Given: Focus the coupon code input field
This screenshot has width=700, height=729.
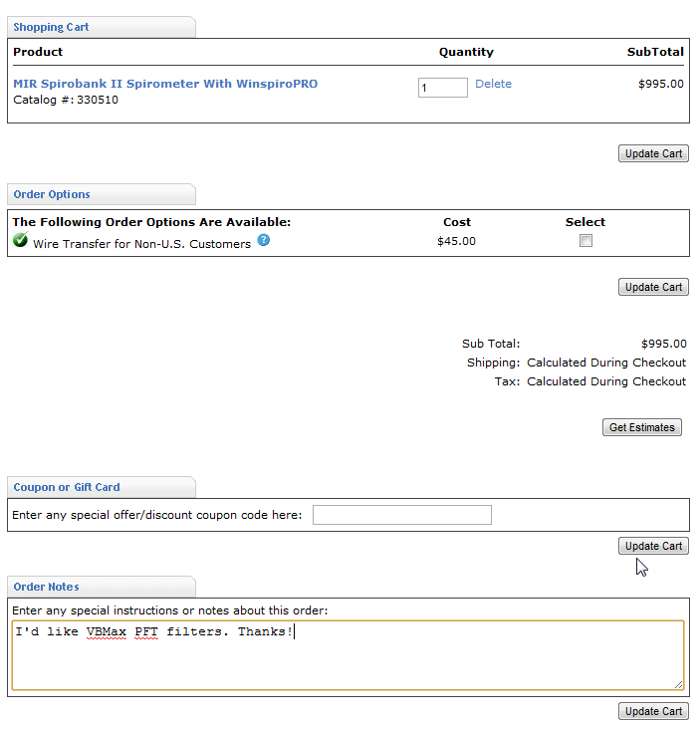Looking at the screenshot, I should point(401,515).
